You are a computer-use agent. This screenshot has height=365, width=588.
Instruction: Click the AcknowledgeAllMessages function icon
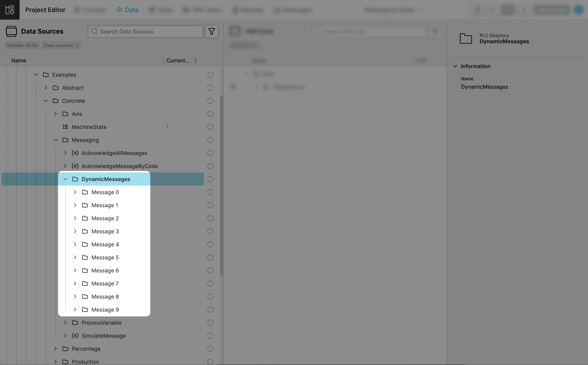point(75,153)
